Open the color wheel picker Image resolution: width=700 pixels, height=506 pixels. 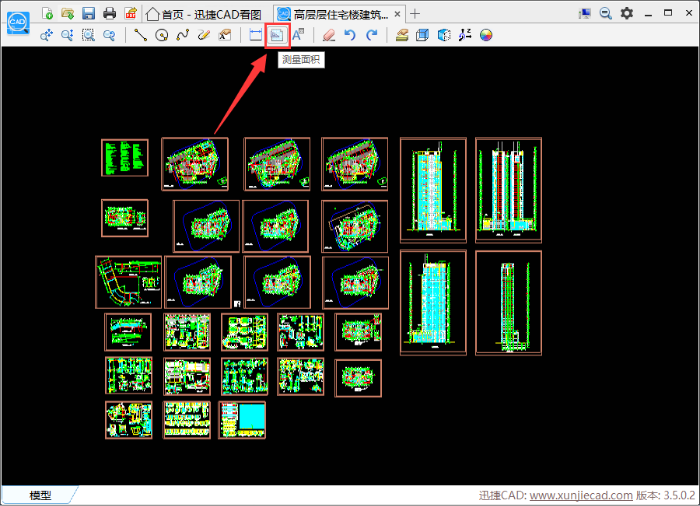pos(486,35)
